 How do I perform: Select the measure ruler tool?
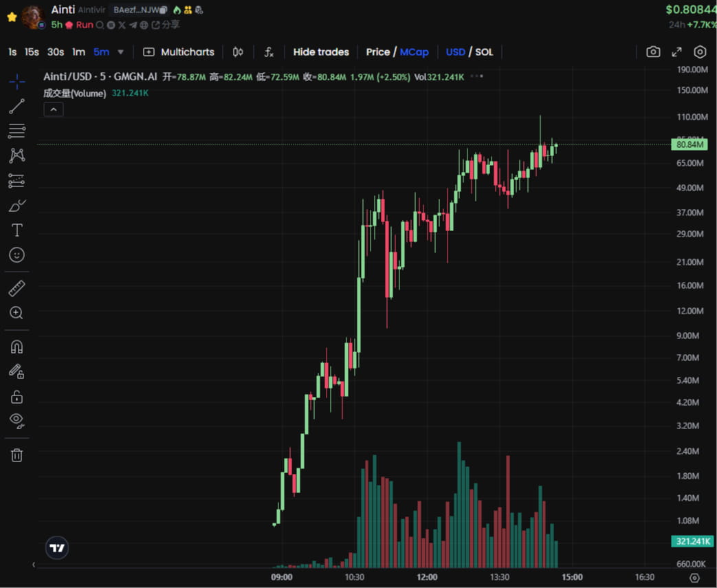pos(16,288)
